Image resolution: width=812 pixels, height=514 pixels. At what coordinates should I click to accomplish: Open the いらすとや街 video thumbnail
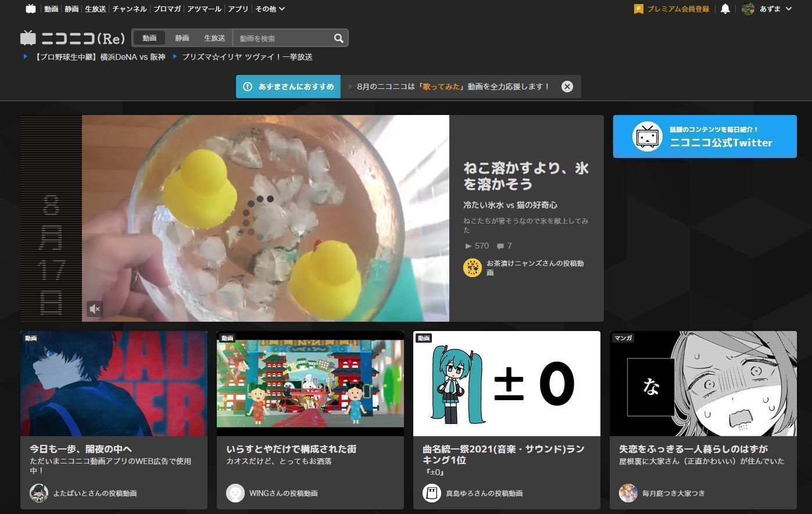point(310,383)
